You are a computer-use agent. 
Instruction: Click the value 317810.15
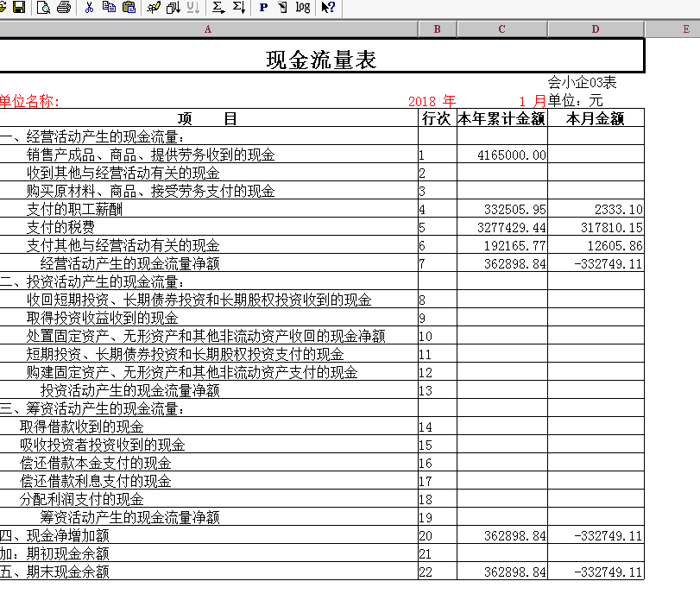tap(612, 228)
